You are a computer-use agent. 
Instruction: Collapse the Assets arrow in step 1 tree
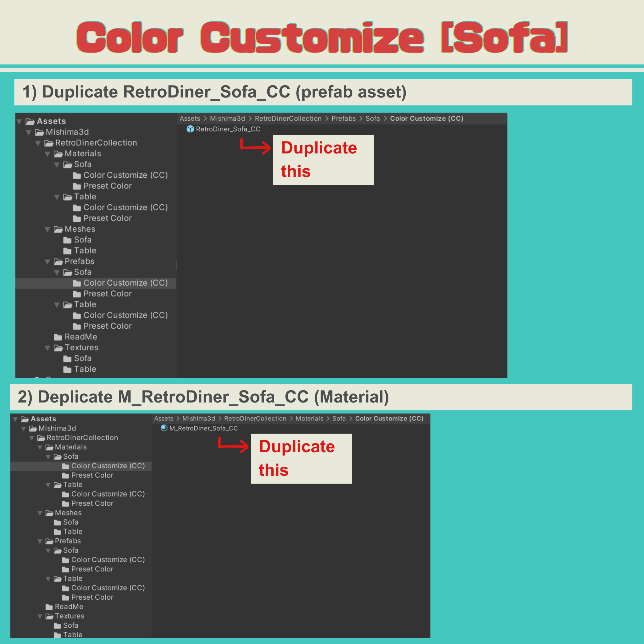19,122
